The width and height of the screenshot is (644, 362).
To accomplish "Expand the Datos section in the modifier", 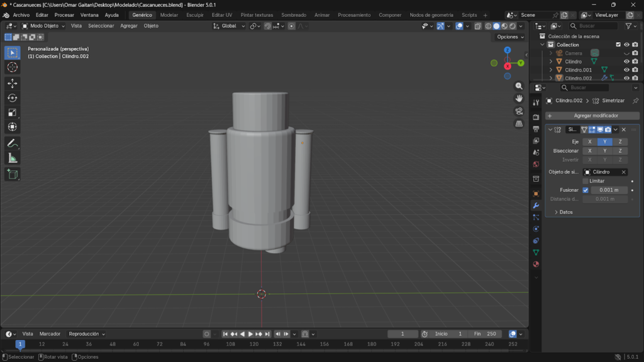I will coord(563,212).
